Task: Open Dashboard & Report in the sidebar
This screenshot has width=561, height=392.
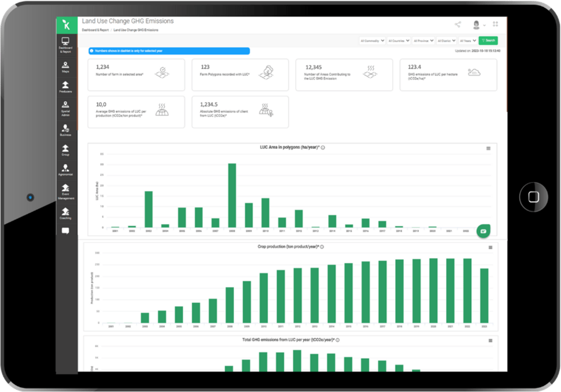Action: tap(65, 45)
